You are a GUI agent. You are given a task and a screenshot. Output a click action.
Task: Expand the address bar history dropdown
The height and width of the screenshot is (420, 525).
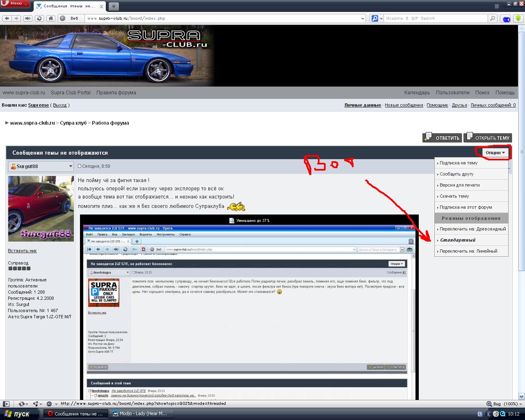pos(363,18)
